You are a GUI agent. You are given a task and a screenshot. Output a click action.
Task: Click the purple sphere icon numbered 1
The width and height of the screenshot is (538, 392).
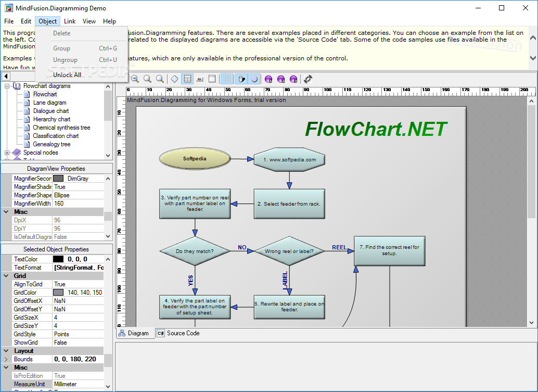point(268,79)
